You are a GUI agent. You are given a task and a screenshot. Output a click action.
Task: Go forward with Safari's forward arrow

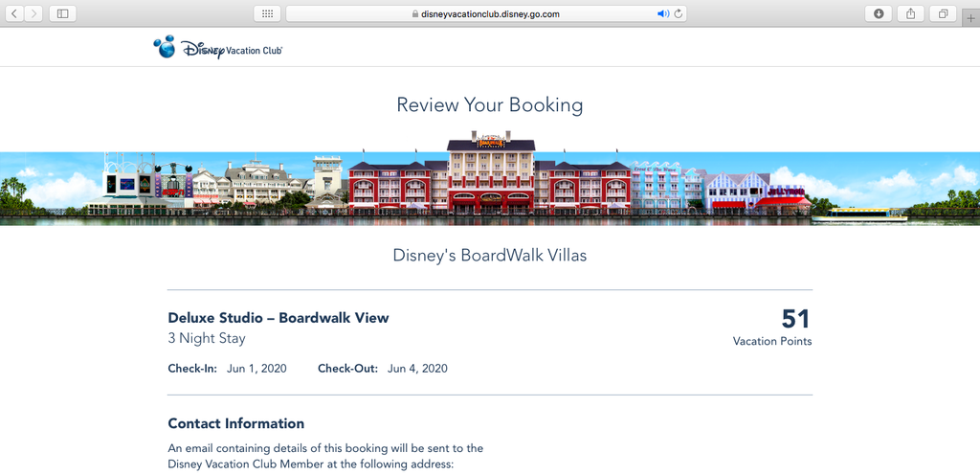coord(33,13)
